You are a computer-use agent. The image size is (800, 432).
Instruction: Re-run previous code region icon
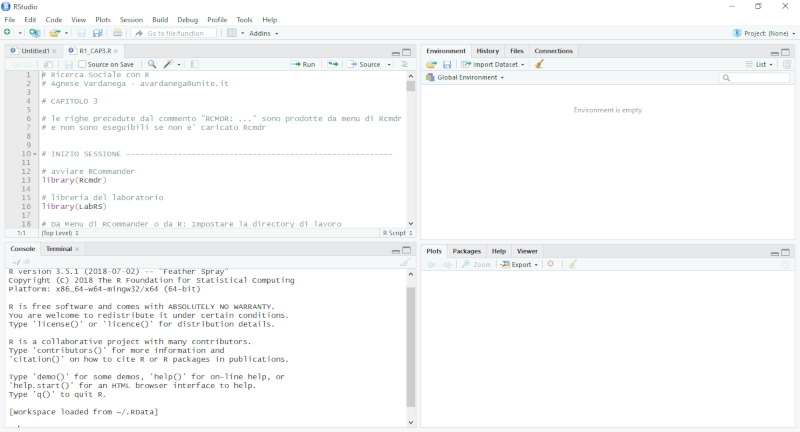point(333,64)
